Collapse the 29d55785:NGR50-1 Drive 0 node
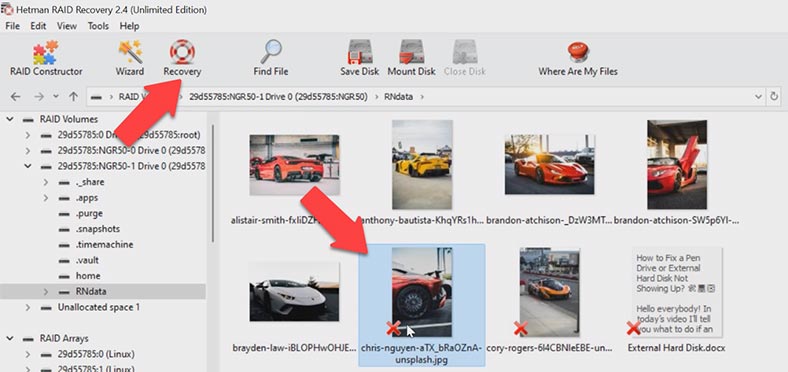This screenshot has height=372, width=788. (x=28, y=166)
